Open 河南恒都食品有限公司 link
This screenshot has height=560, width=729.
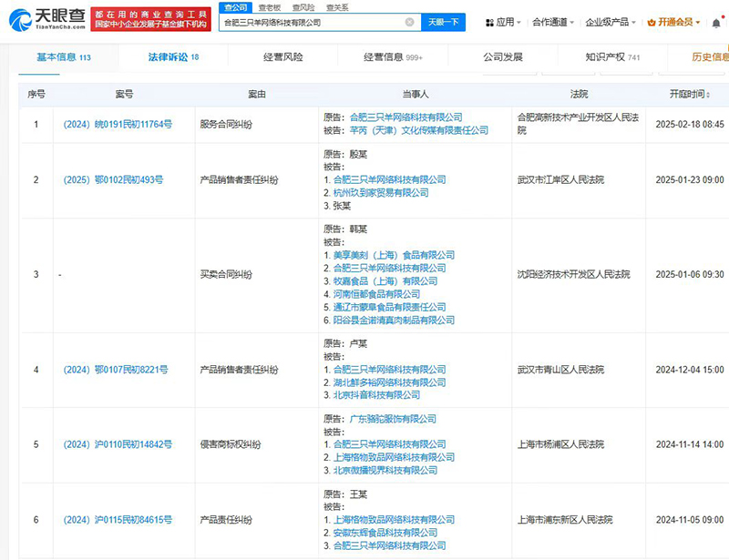point(376,294)
